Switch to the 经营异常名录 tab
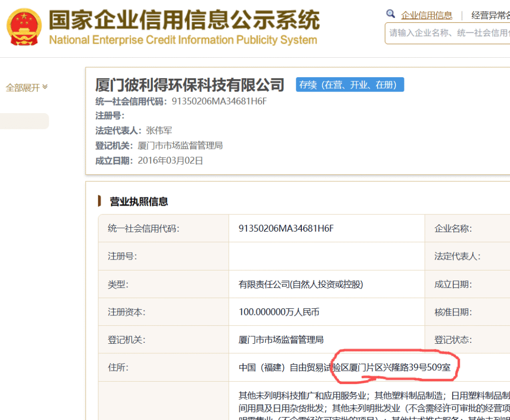Image resolution: width=510 pixels, height=420 pixels. [x=491, y=15]
